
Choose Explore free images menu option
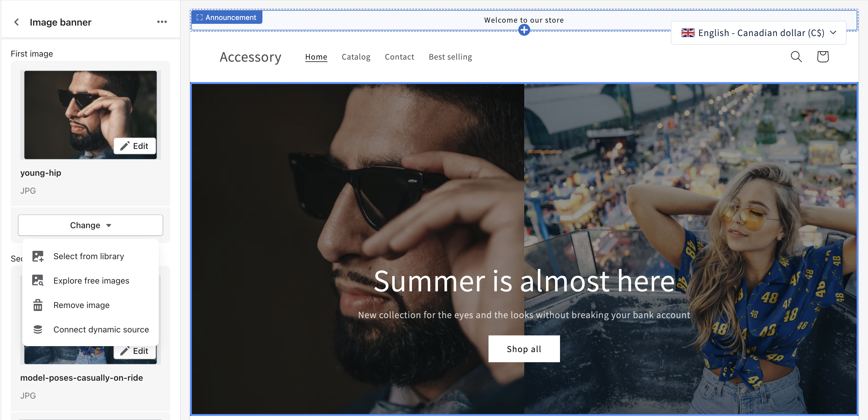point(91,281)
